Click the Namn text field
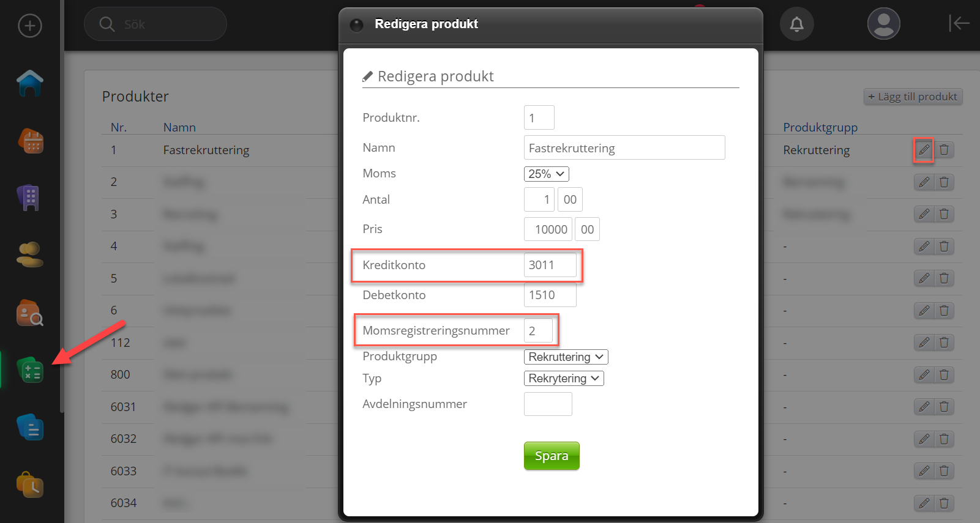The width and height of the screenshot is (980, 523). coord(624,148)
